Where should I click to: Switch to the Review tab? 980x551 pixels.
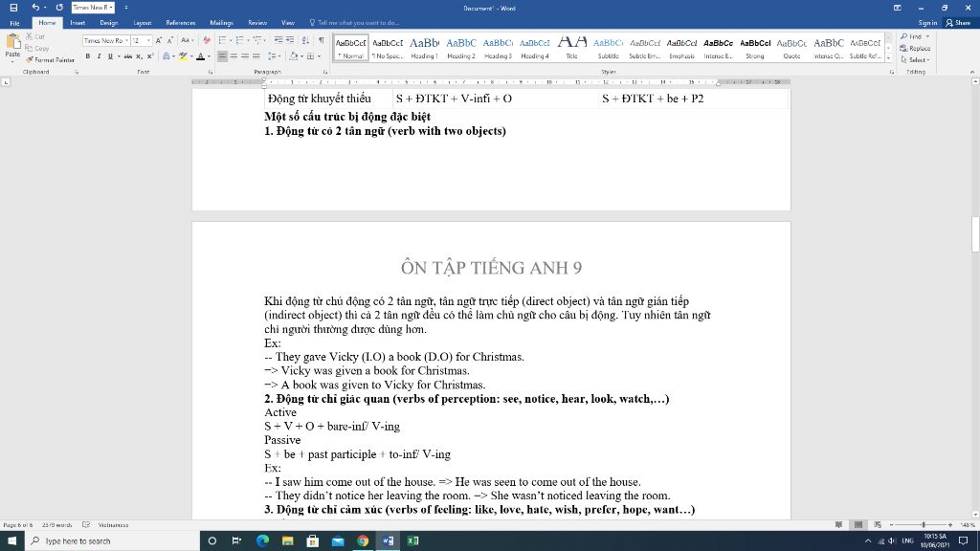click(257, 23)
